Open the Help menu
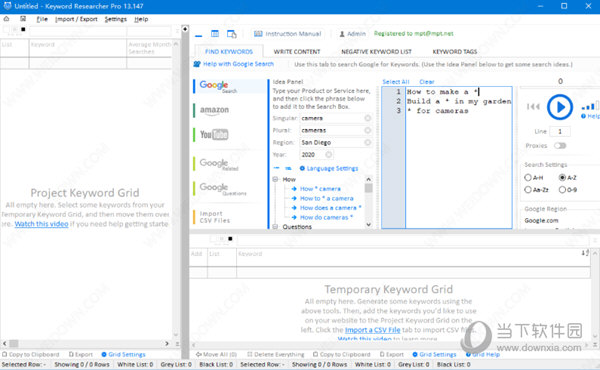This screenshot has height=370, width=600. pos(141,19)
